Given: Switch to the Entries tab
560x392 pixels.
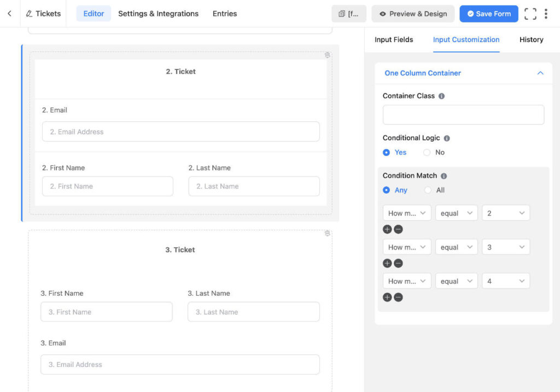Looking at the screenshot, I should pyautogui.click(x=224, y=14).
